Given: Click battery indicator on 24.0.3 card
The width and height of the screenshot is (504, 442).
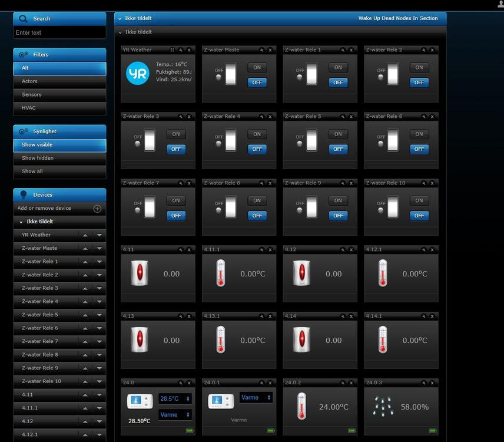Looking at the screenshot, I should [433, 430].
